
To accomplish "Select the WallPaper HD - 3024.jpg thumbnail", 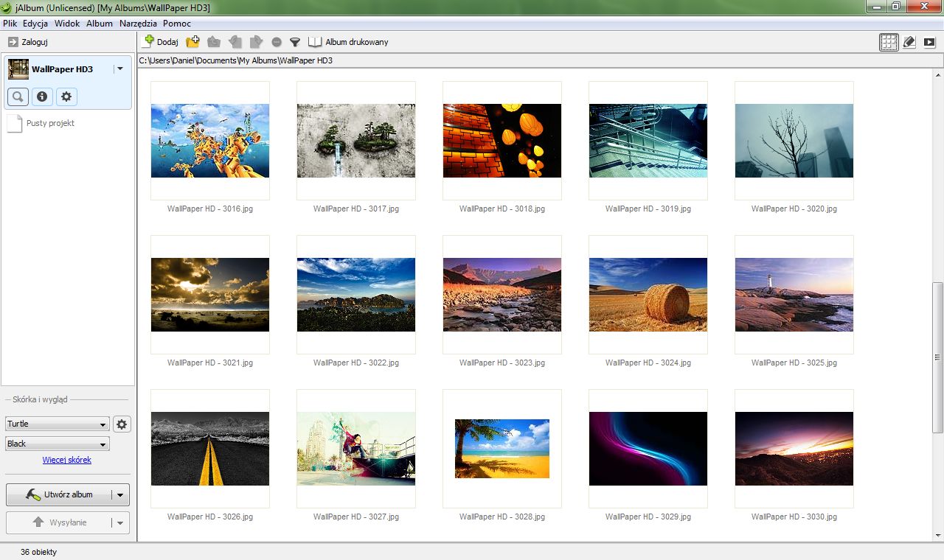I will click(648, 295).
